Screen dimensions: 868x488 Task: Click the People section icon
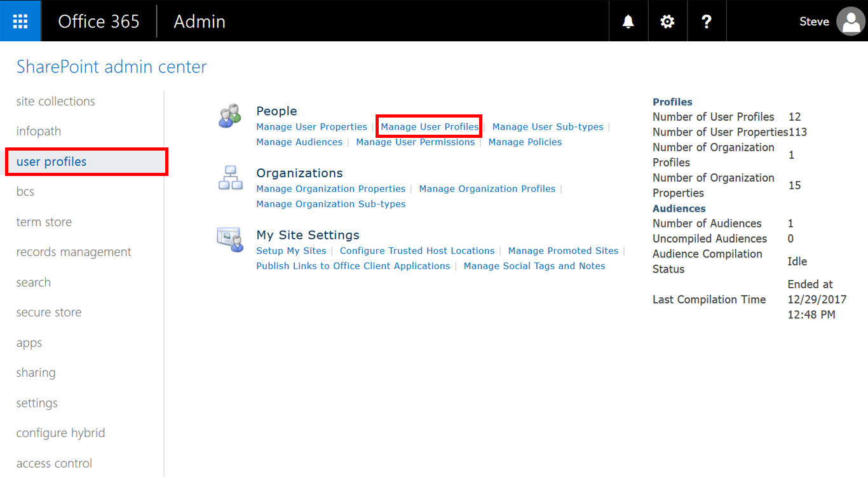230,117
